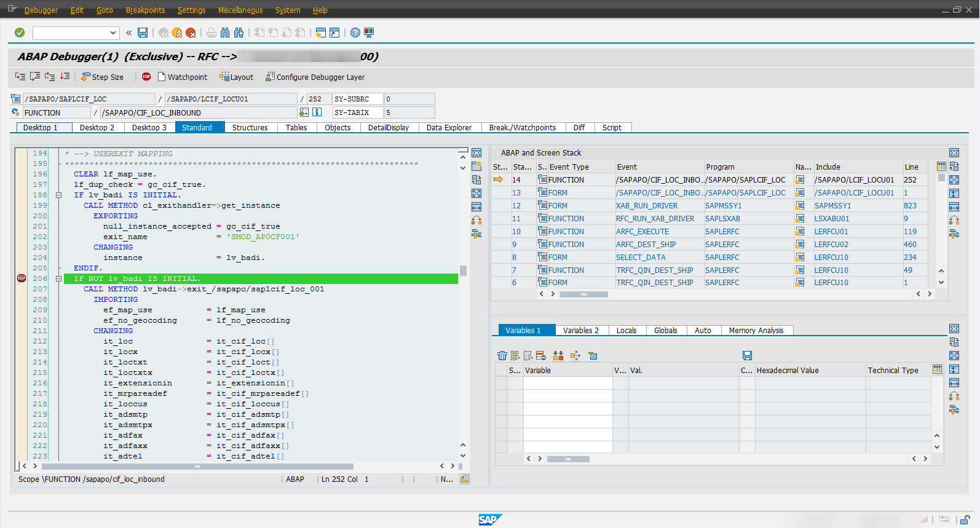Click the Help question mark icon

pos(355,33)
